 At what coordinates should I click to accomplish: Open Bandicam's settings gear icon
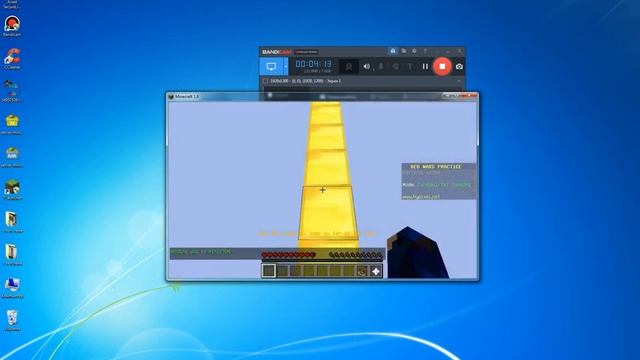414,51
